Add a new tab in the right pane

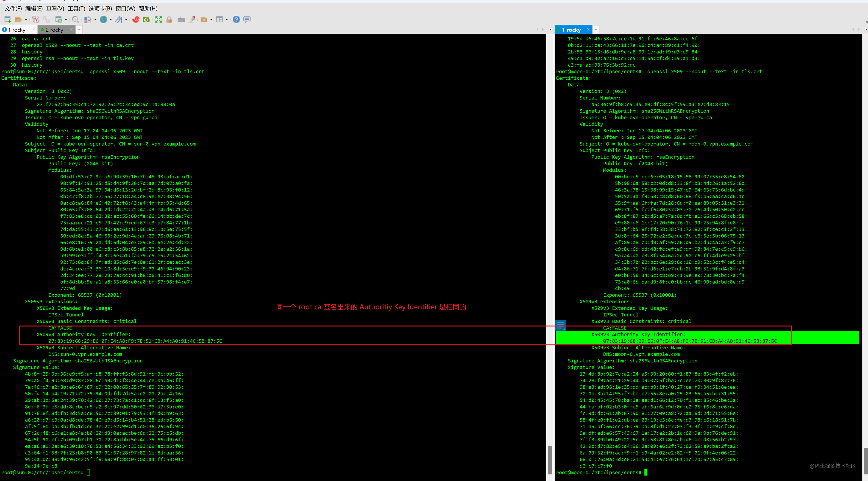pyautogui.click(x=596, y=29)
